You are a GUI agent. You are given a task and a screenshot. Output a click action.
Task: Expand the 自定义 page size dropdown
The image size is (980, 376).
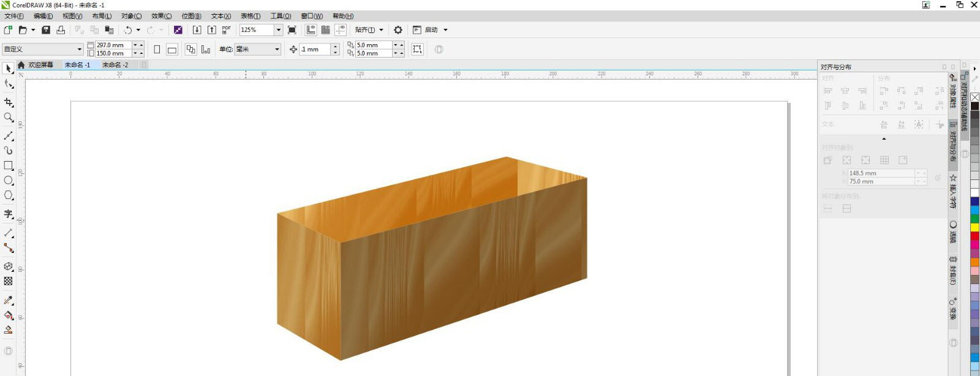coord(79,50)
